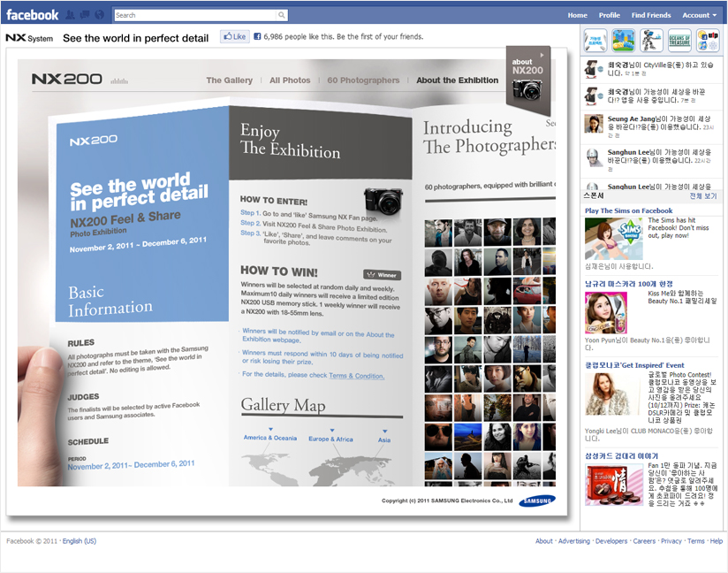Open the Advertising footer link
Image resolution: width=728 pixels, height=573 pixels.
574,541
